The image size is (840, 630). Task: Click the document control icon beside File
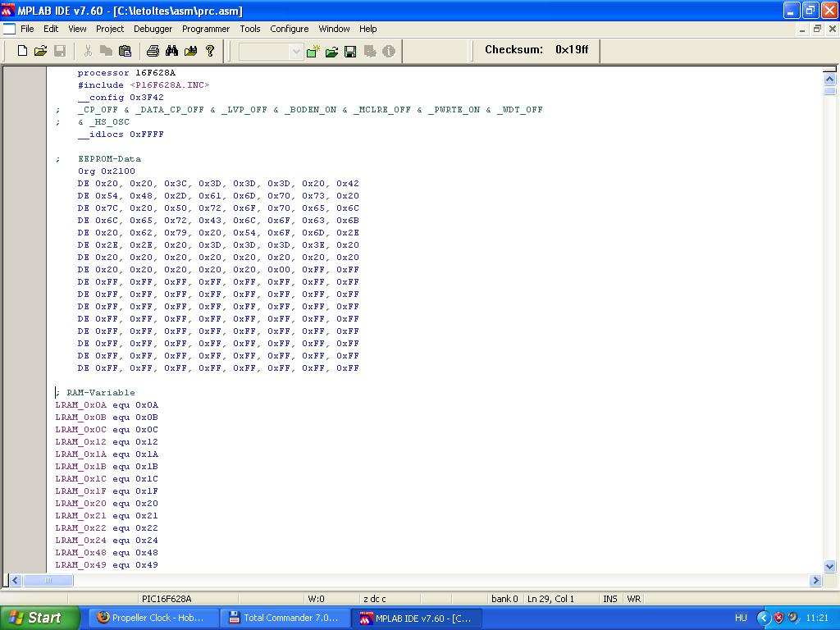click(x=9, y=29)
